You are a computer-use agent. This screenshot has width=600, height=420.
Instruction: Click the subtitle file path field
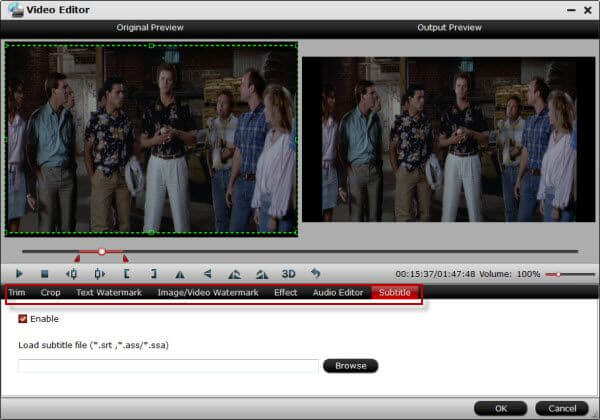click(x=168, y=366)
